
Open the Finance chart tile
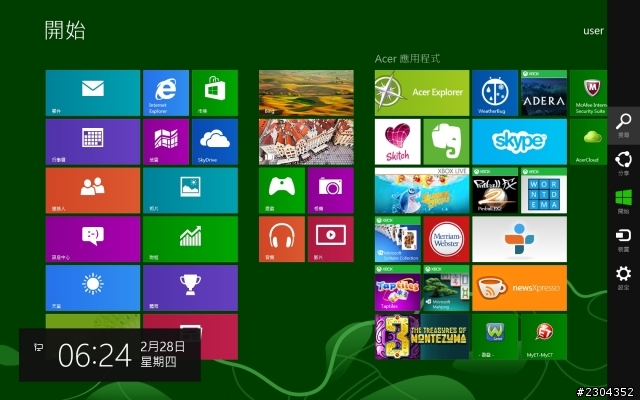(190, 239)
